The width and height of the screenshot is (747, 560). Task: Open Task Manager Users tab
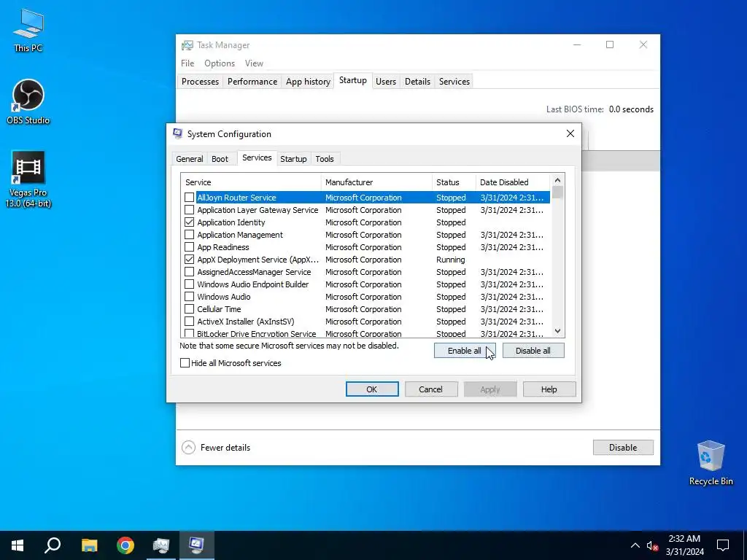385,82
